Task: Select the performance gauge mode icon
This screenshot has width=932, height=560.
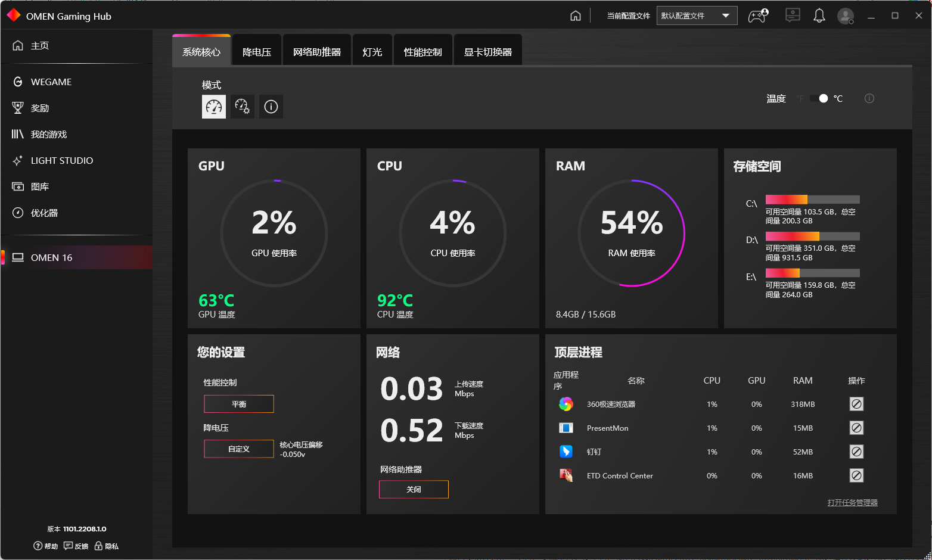Action: click(x=214, y=107)
